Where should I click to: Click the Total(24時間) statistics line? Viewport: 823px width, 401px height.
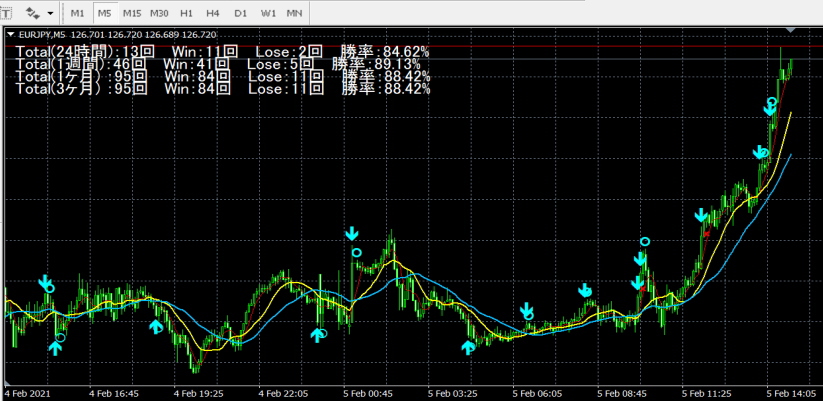223,52
